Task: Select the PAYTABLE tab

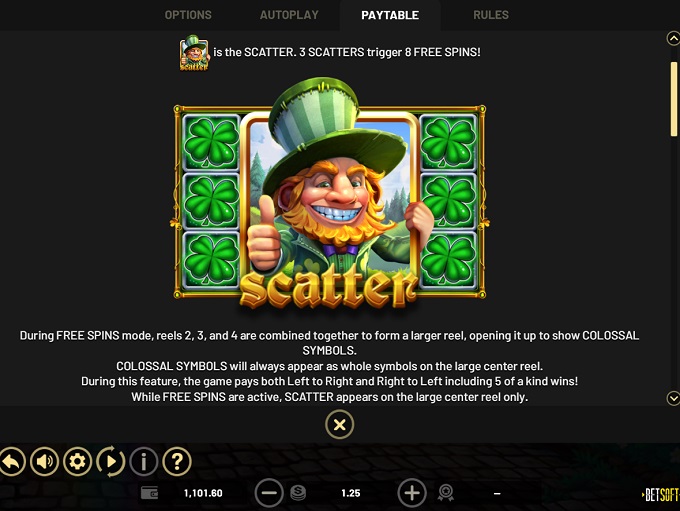Action: coord(390,15)
